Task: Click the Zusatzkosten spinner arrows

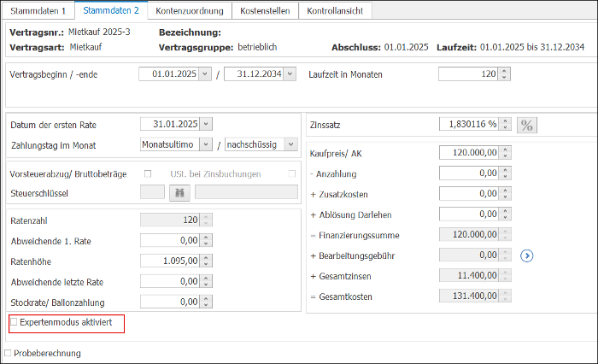Action: (506, 193)
